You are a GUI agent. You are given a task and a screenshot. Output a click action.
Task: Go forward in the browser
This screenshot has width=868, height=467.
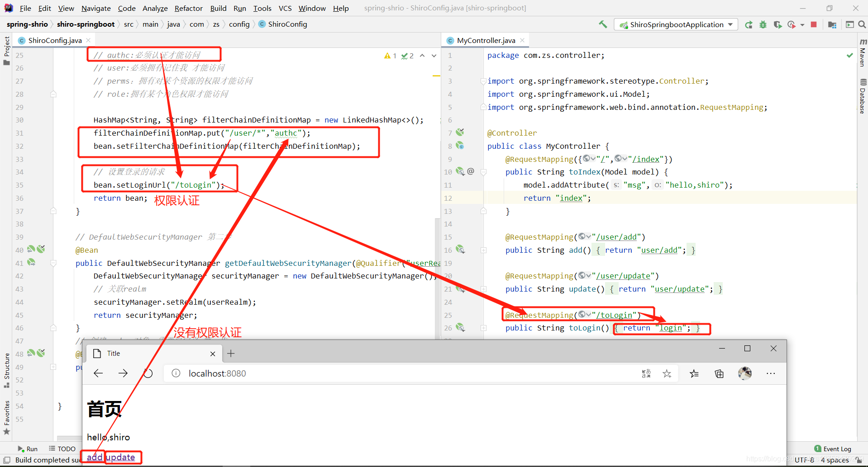(123, 373)
